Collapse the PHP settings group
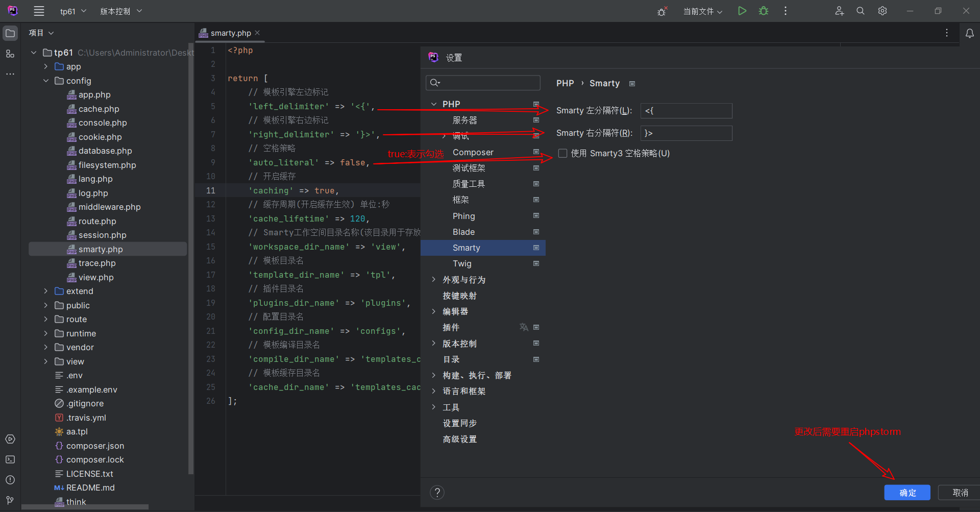Viewport: 980px width, 512px height. coord(434,104)
